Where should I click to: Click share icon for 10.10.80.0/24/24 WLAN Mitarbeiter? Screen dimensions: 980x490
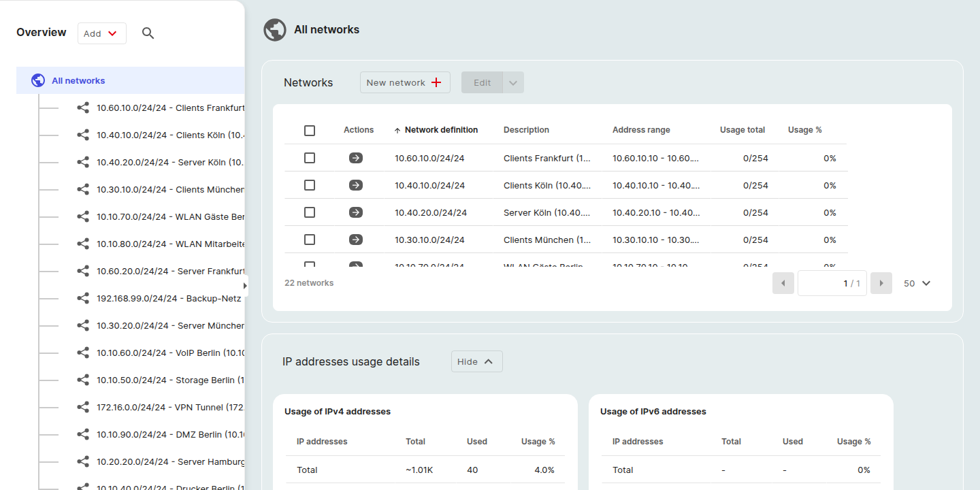click(83, 244)
